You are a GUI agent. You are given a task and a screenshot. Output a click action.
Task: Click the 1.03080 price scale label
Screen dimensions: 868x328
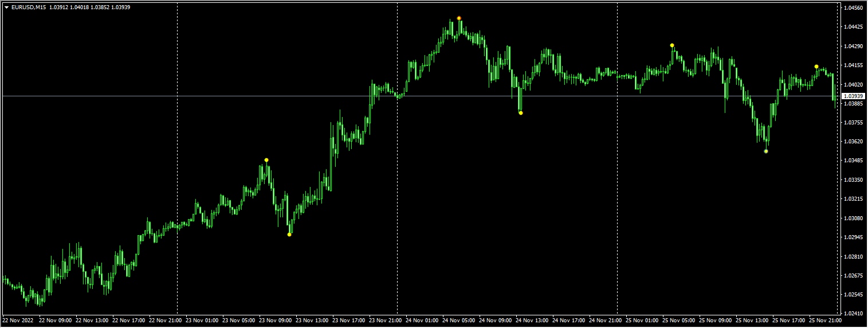click(x=854, y=218)
